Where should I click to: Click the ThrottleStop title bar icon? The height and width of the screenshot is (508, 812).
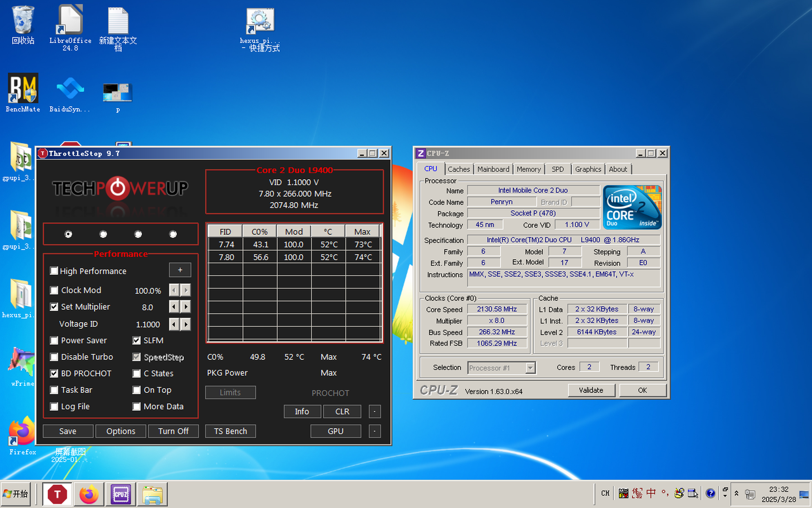click(x=43, y=153)
